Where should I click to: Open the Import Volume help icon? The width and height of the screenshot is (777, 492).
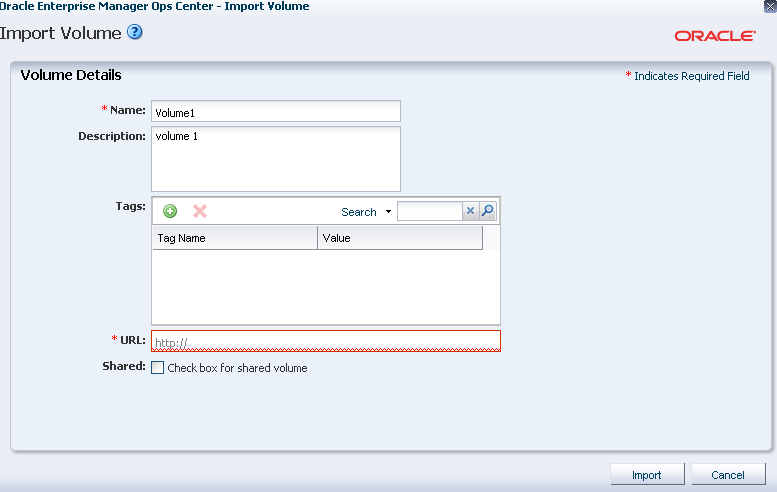coord(134,32)
